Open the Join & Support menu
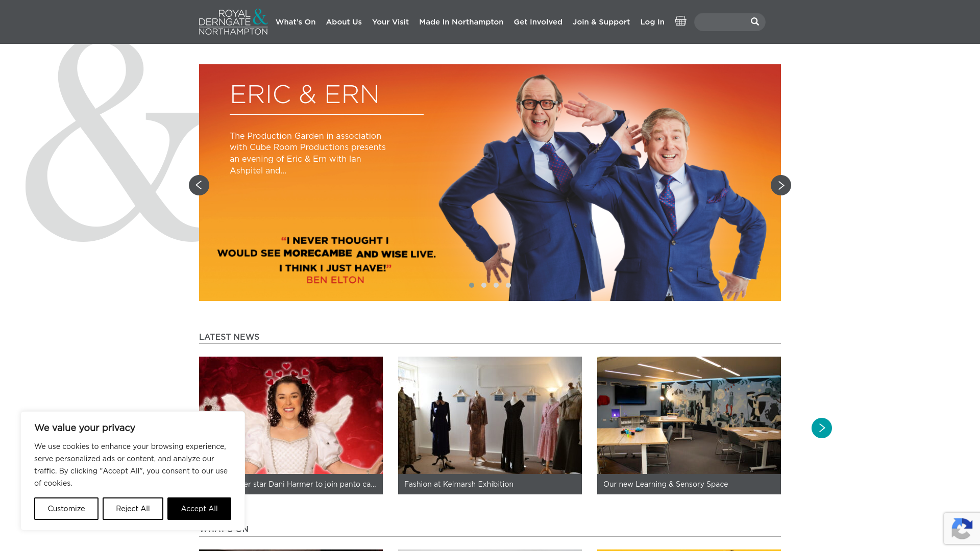This screenshot has width=980, height=551. tap(601, 22)
